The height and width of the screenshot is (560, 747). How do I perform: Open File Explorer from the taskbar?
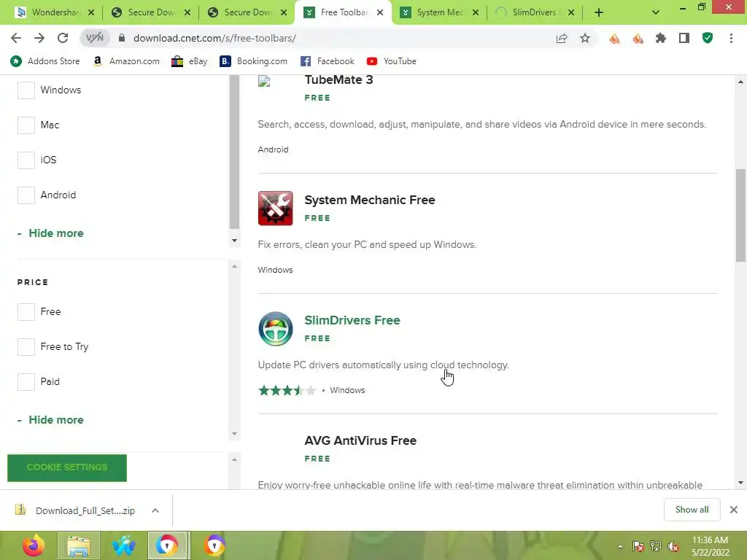(x=79, y=545)
